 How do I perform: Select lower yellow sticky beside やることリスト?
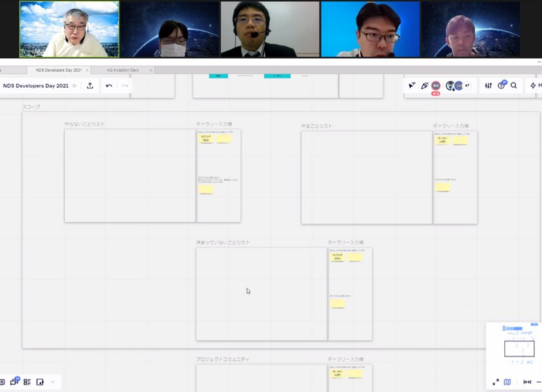click(x=443, y=187)
